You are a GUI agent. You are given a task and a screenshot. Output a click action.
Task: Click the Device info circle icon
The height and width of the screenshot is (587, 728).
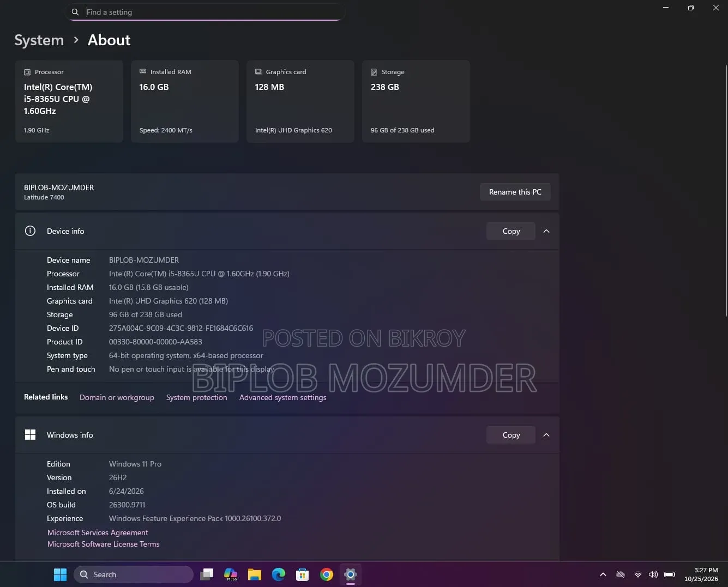click(x=30, y=231)
